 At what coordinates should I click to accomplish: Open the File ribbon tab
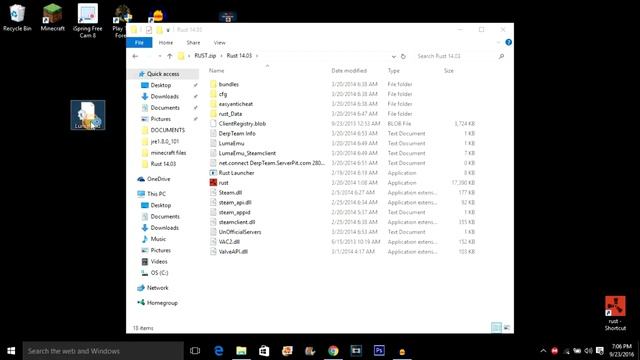click(x=139, y=42)
